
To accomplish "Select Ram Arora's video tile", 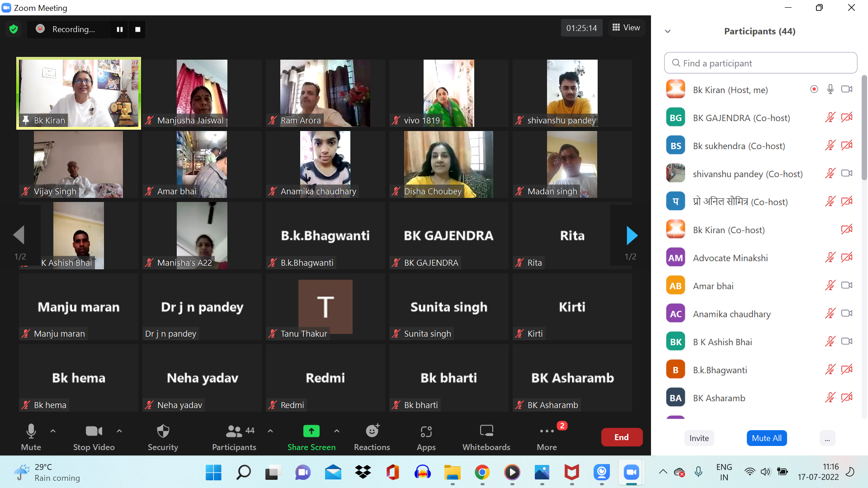I will 325,93.
